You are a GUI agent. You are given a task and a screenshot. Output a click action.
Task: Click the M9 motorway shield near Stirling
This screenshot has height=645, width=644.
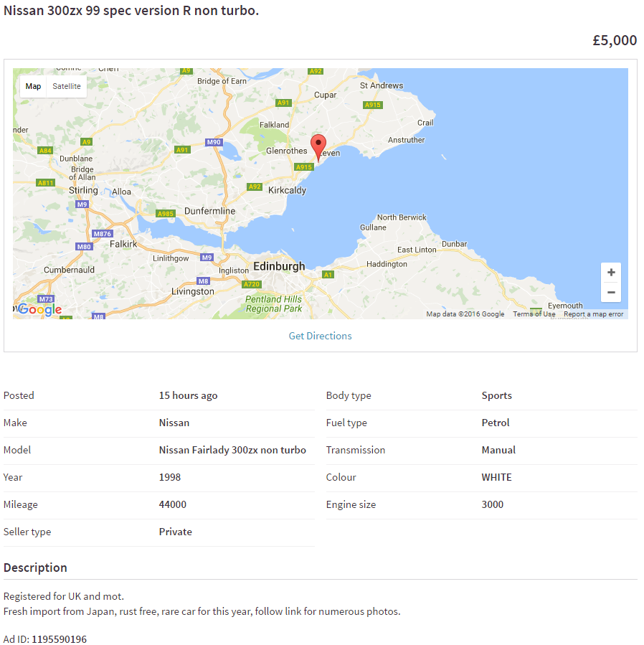coord(82,204)
